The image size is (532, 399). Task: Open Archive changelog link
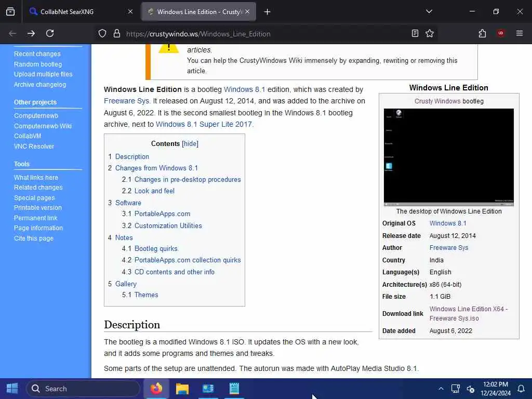pyautogui.click(x=39, y=85)
